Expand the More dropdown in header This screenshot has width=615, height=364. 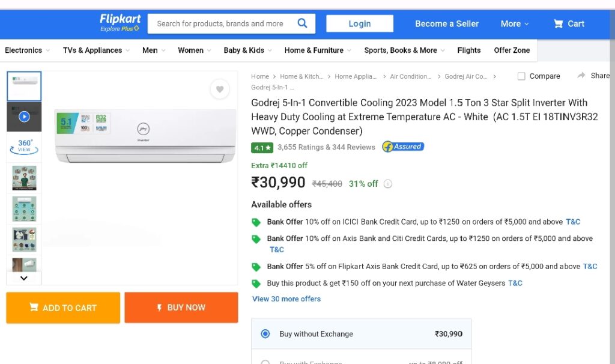(515, 24)
